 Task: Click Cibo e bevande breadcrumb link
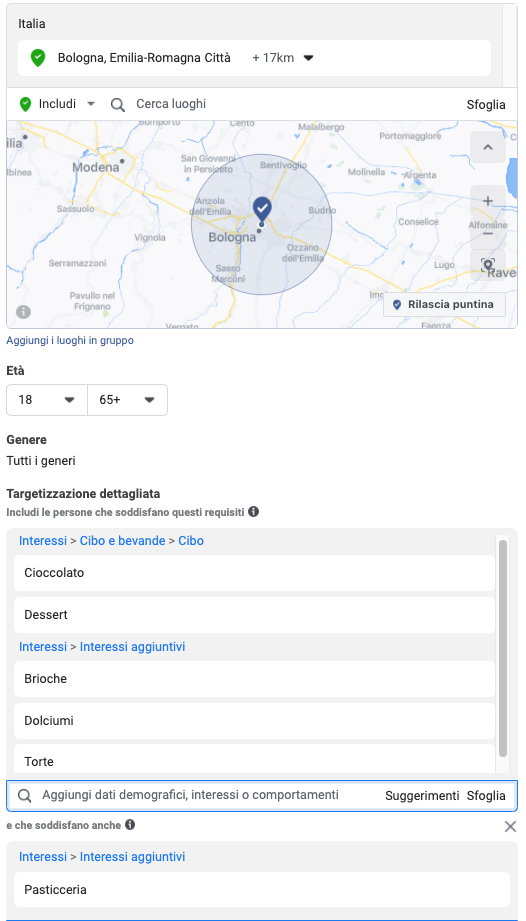tap(122, 541)
